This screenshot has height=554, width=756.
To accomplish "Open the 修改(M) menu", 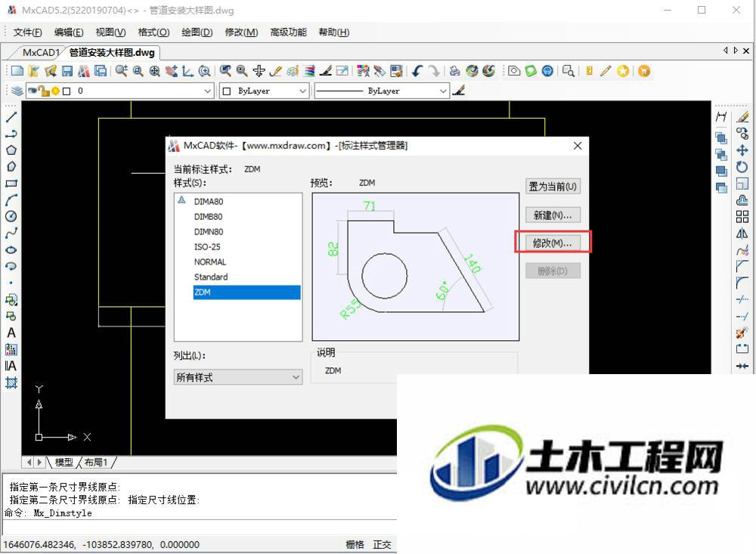I will point(241,32).
